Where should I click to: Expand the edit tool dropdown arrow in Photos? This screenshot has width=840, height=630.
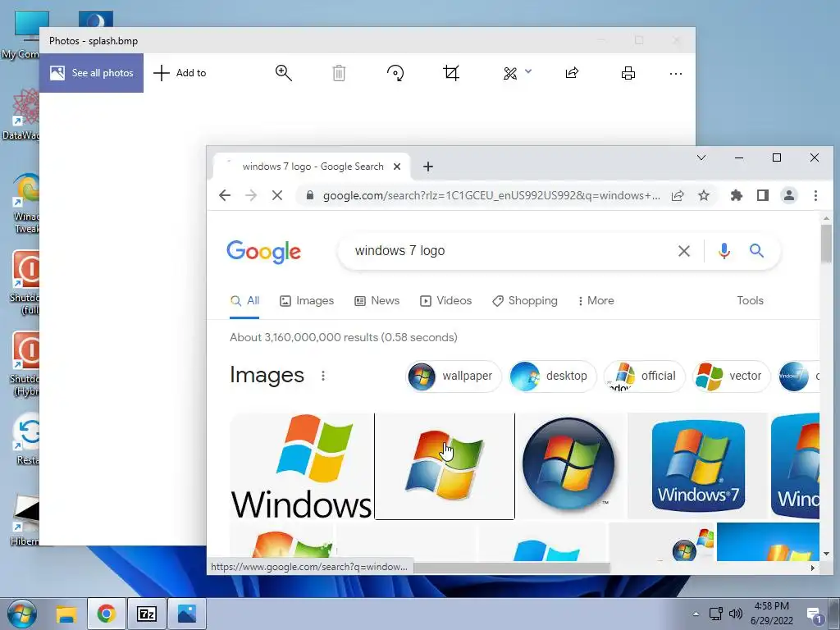tap(528, 71)
